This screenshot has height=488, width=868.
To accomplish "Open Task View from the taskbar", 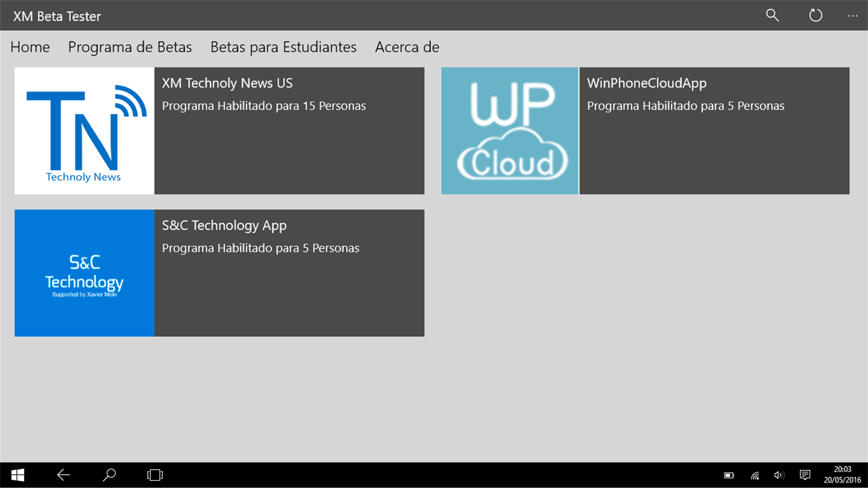I will [x=155, y=475].
